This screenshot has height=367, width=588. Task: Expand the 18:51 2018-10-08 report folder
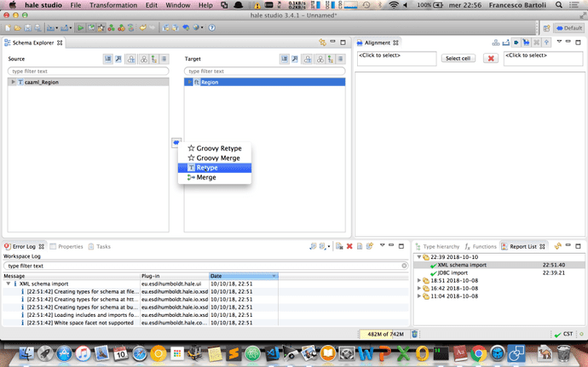[x=418, y=280]
